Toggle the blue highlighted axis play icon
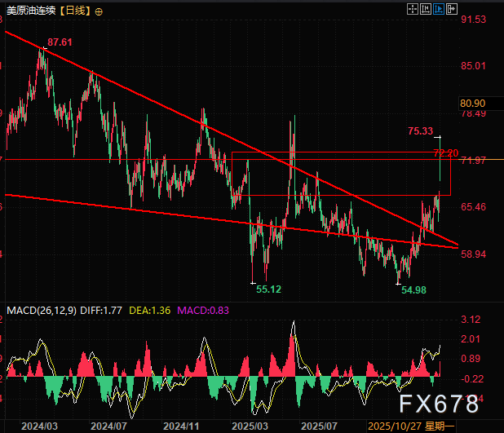The width and height of the screenshot is (504, 433). [x=439, y=10]
